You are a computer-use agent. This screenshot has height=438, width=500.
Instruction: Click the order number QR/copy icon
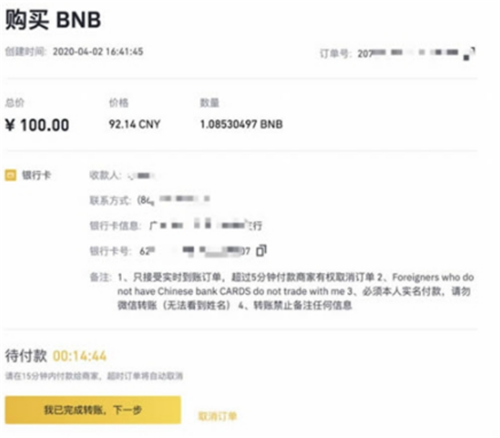tap(469, 54)
